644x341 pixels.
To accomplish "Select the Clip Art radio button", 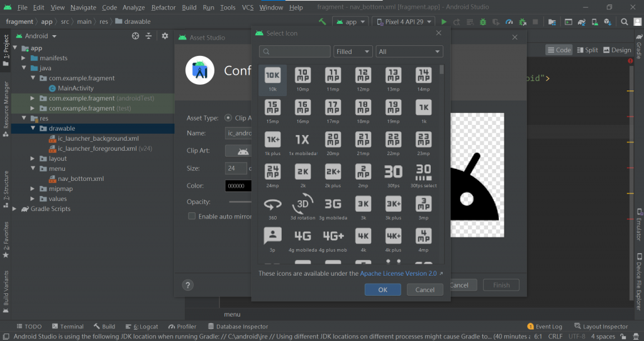I will pos(228,118).
